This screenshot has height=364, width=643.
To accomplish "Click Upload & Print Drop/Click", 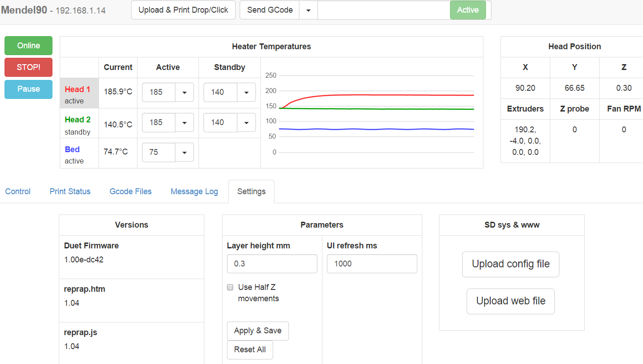I will pyautogui.click(x=183, y=9).
